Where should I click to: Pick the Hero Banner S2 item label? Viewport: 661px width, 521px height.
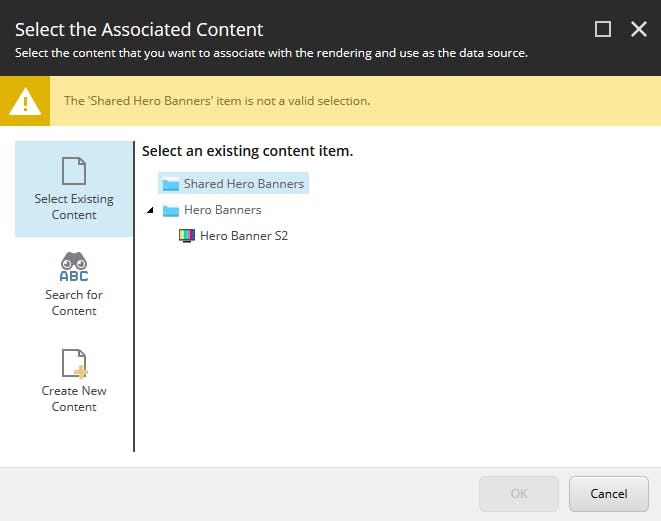point(244,236)
